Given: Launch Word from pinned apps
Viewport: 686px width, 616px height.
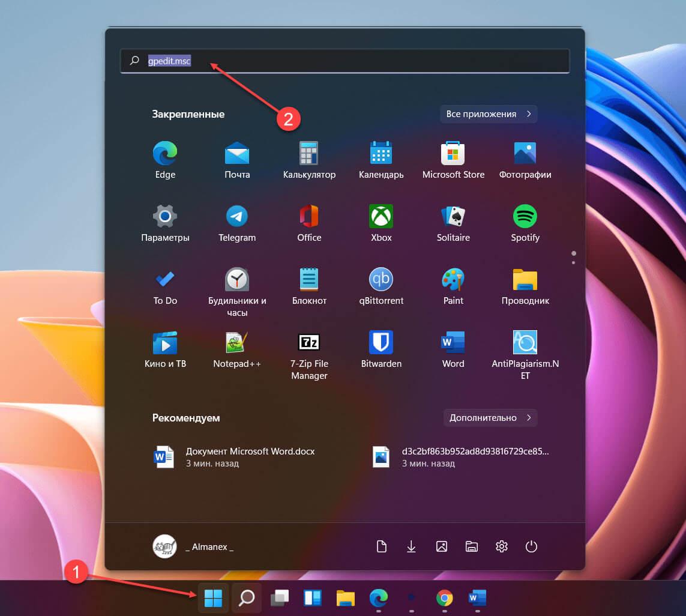Looking at the screenshot, I should 453,349.
